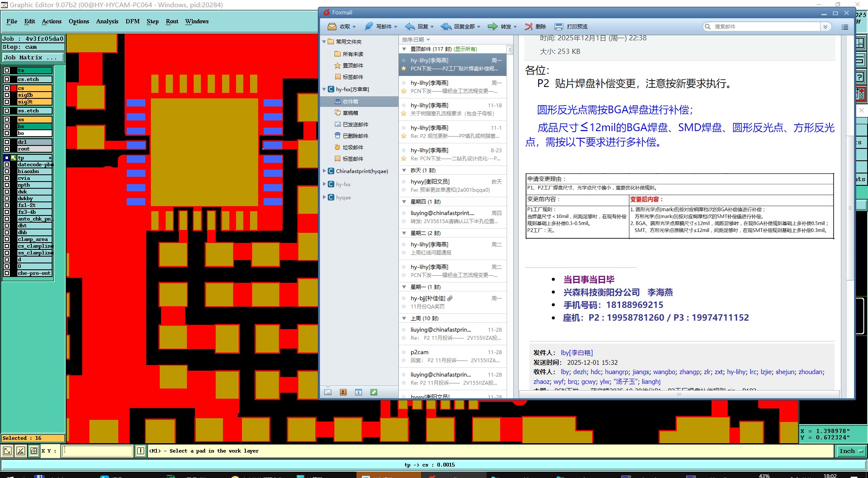
Task: Click the red color swatch of cs layer
Action: [x=14, y=88]
